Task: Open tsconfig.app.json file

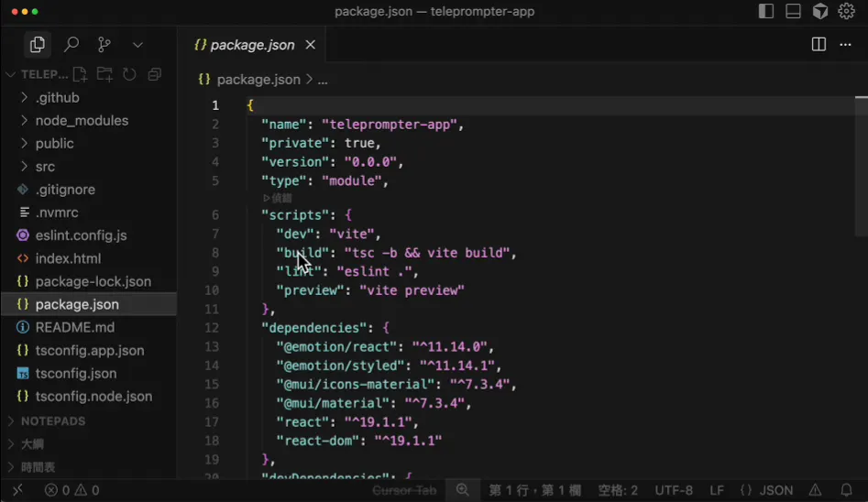Action: [89, 350]
